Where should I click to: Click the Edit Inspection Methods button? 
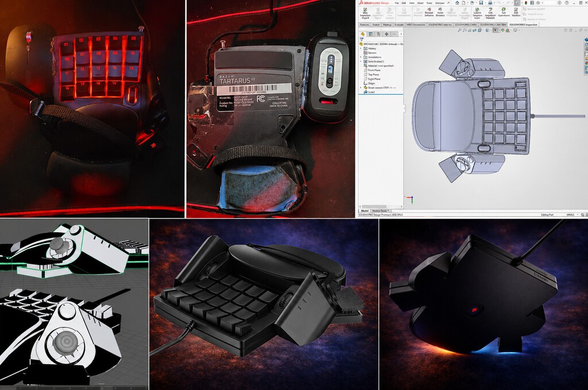pyautogui.click(x=490, y=14)
